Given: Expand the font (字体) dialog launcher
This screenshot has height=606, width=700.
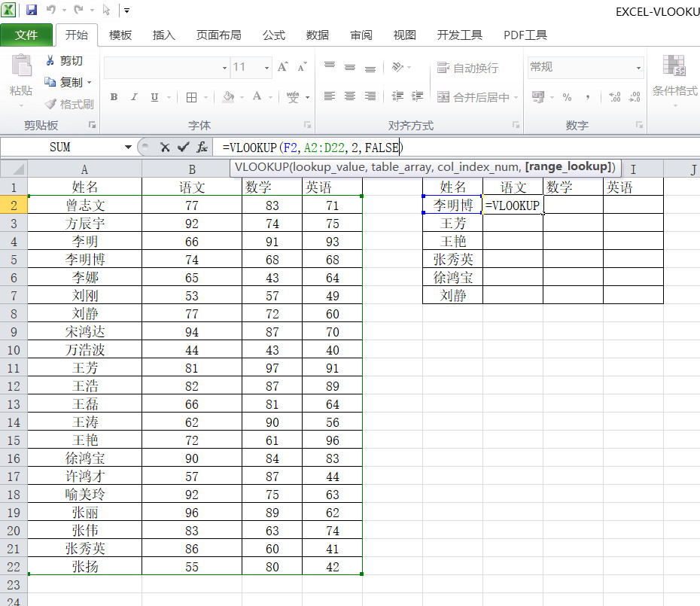Looking at the screenshot, I should pos(308,125).
